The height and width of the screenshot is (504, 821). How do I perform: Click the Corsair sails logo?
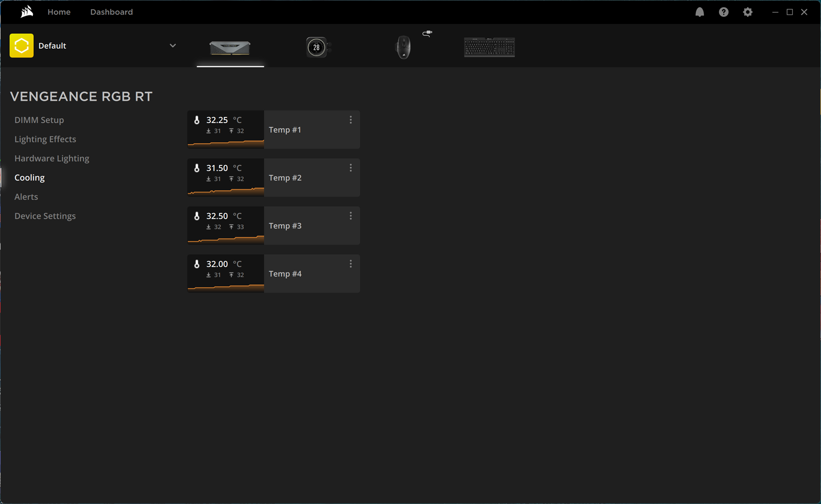coord(27,12)
